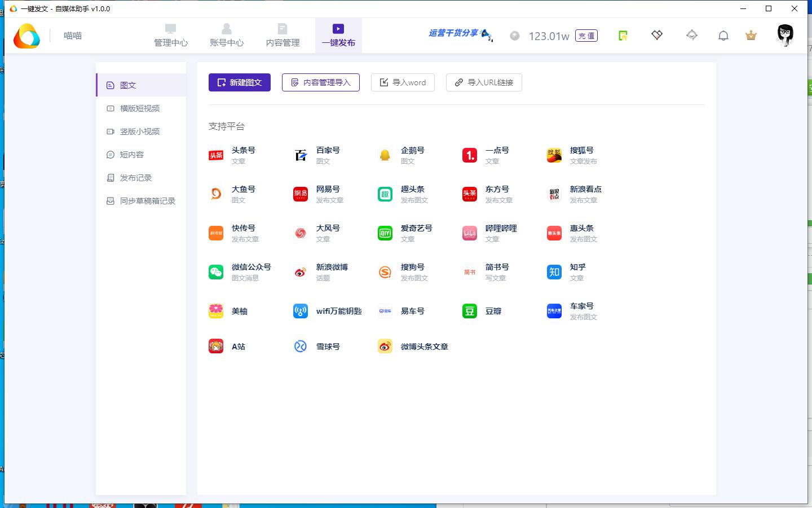Select the 大鱼号 icon
This screenshot has width=812, height=508.
[216, 194]
